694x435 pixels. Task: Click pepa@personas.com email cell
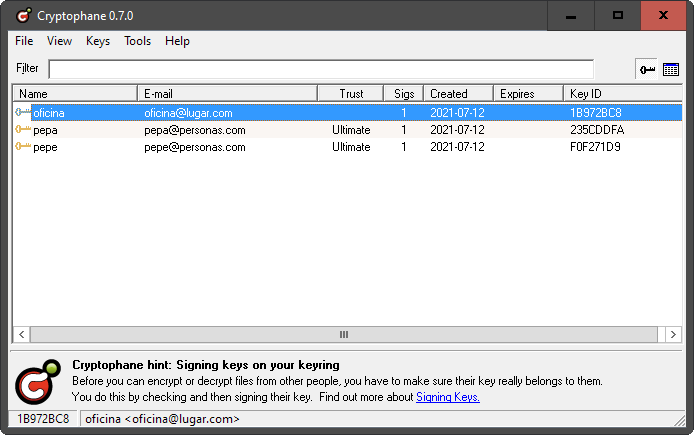coord(195,130)
